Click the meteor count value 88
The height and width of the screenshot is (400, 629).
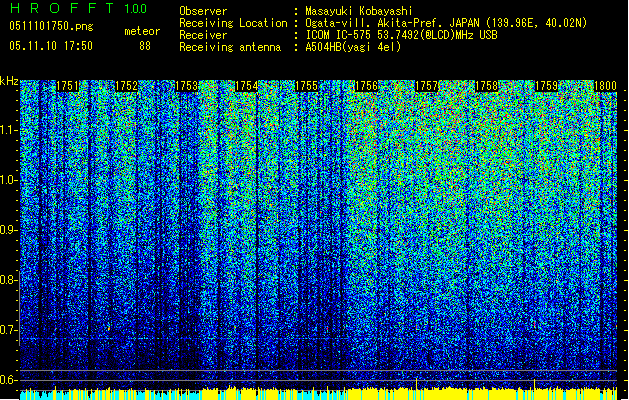[145, 46]
